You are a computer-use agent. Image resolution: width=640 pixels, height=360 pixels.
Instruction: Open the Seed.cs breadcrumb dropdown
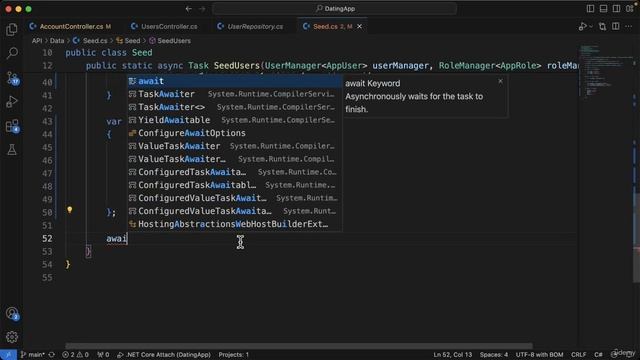[x=91, y=41]
